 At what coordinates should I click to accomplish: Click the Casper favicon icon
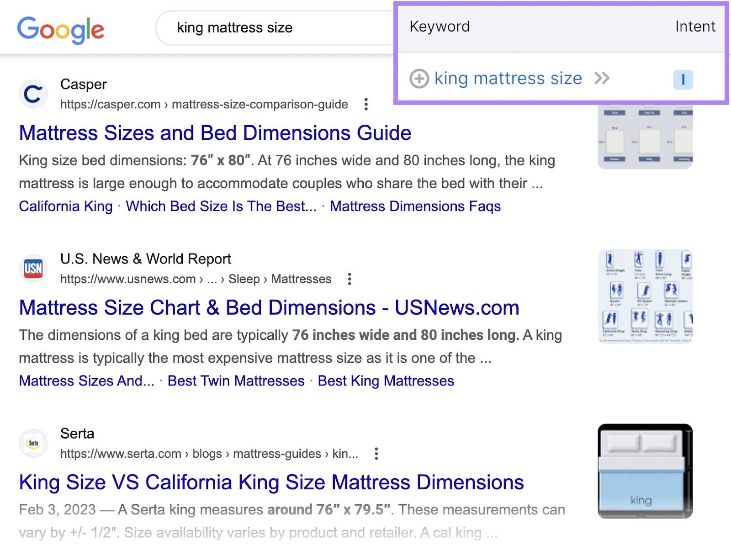point(33,94)
